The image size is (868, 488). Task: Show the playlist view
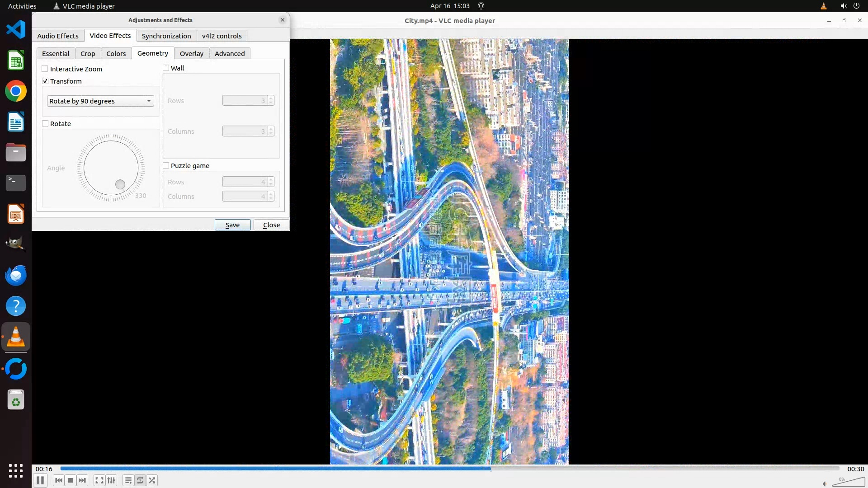coord(128,480)
